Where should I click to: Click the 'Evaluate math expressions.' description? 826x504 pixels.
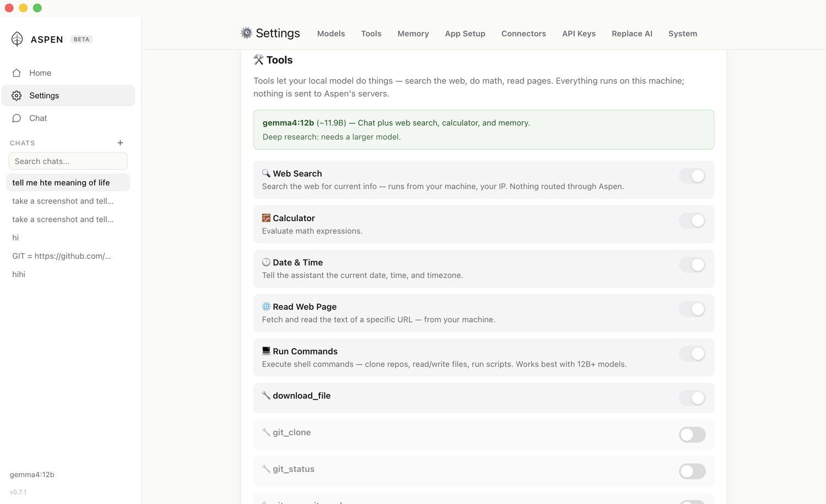(312, 231)
